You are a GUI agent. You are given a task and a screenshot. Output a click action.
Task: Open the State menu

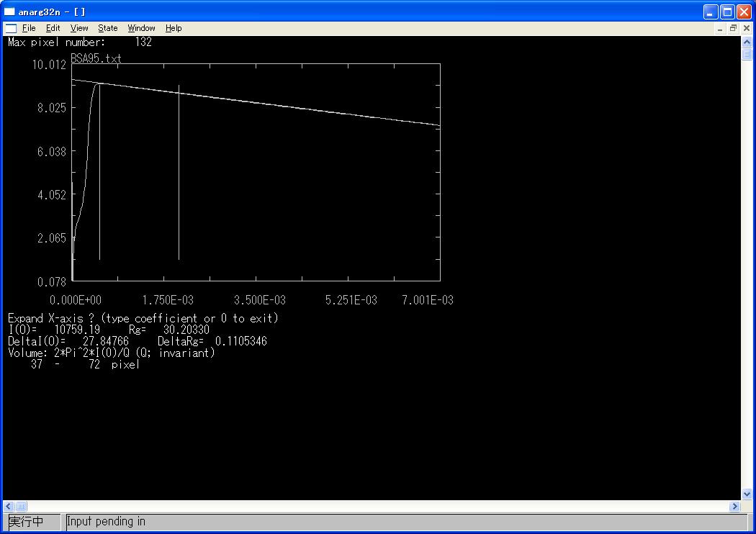coord(107,28)
